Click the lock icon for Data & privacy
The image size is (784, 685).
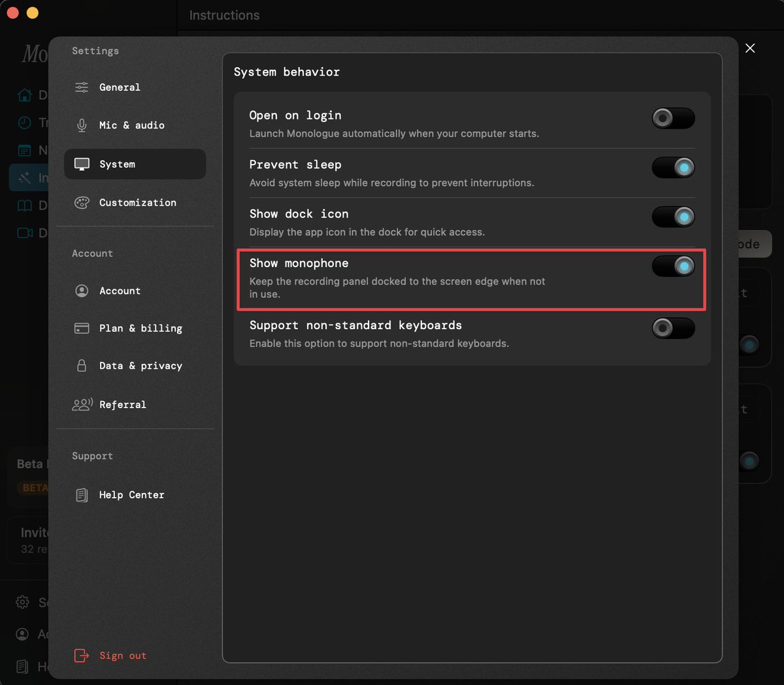tap(82, 366)
